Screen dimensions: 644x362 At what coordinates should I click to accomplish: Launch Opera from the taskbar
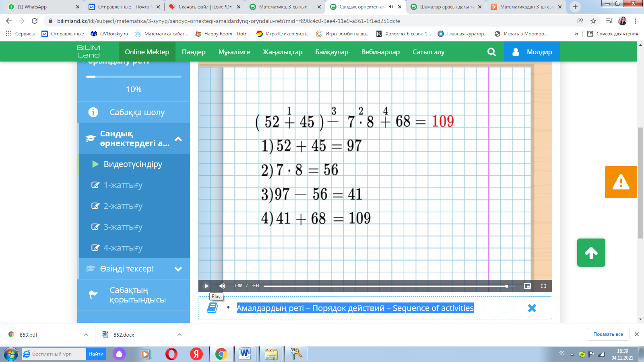coord(171,354)
